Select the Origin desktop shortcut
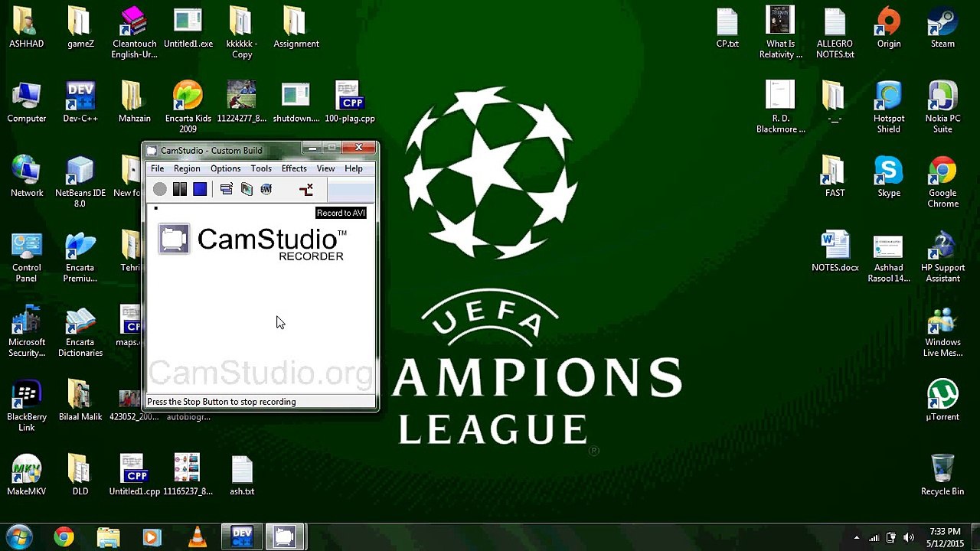 [889, 28]
